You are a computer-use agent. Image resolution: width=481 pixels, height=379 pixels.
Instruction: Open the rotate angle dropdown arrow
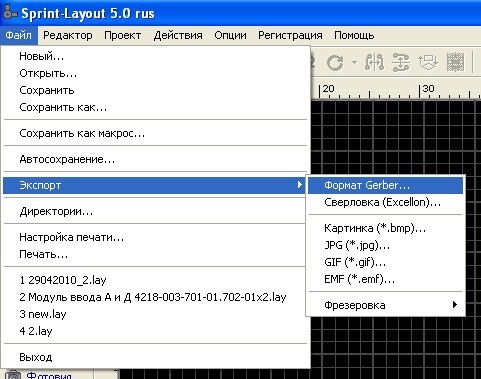tap(354, 62)
